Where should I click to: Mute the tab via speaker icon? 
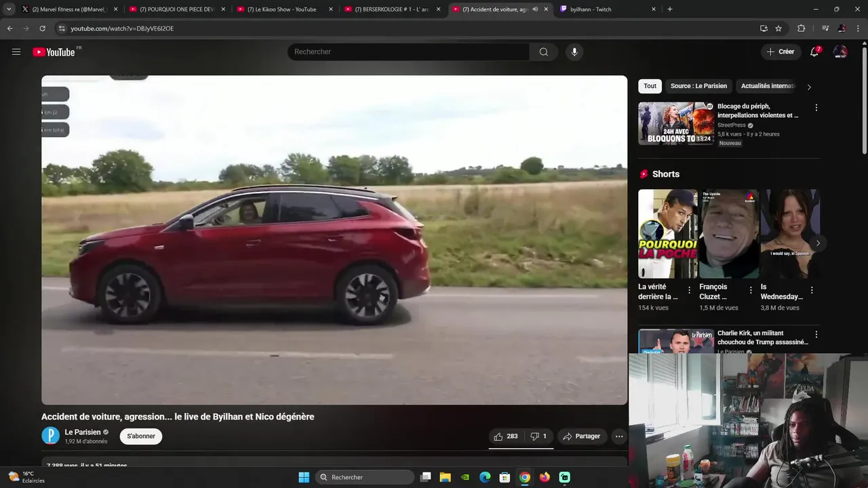[x=535, y=9]
